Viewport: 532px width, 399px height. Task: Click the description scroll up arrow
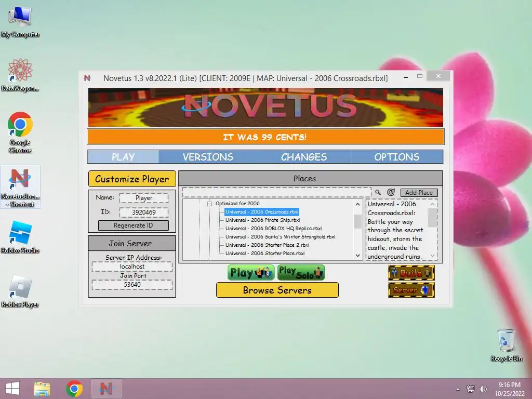pos(433,204)
